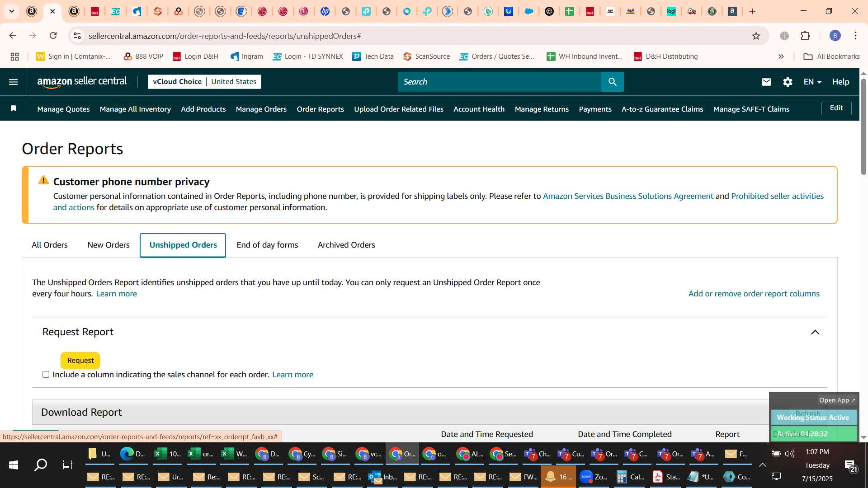Open Order Reports nav item

click(x=321, y=109)
